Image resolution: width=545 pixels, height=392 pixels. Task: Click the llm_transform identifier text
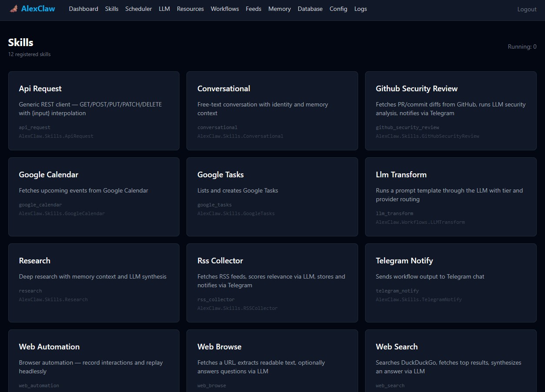pyautogui.click(x=395, y=213)
